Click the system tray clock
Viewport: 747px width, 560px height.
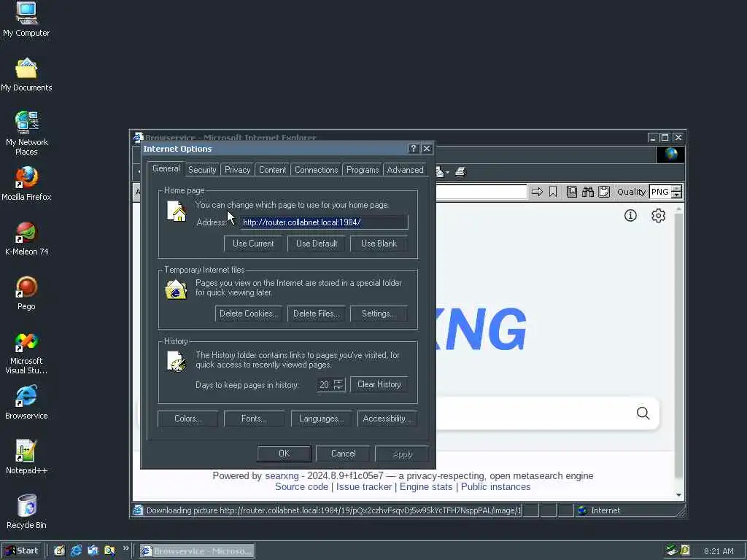719,551
